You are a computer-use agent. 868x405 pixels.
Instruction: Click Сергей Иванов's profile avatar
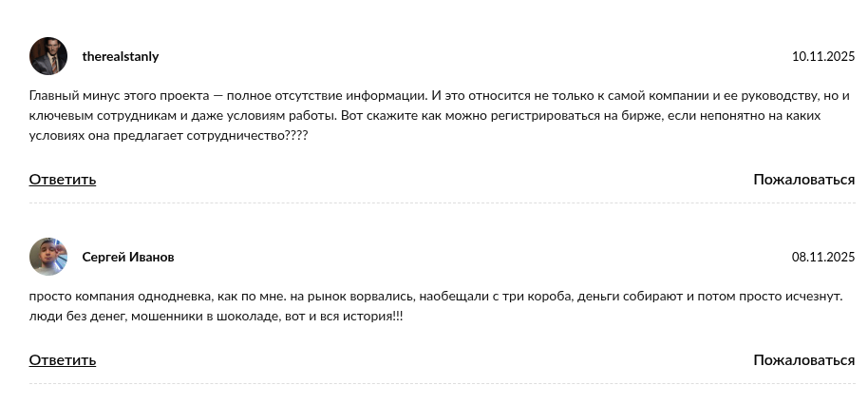pos(48,257)
